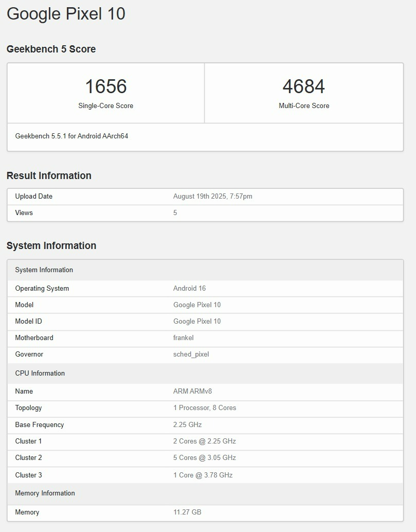Click the 'Model ID' label
Viewport: 416px width, 532px height.
pyautogui.click(x=28, y=321)
